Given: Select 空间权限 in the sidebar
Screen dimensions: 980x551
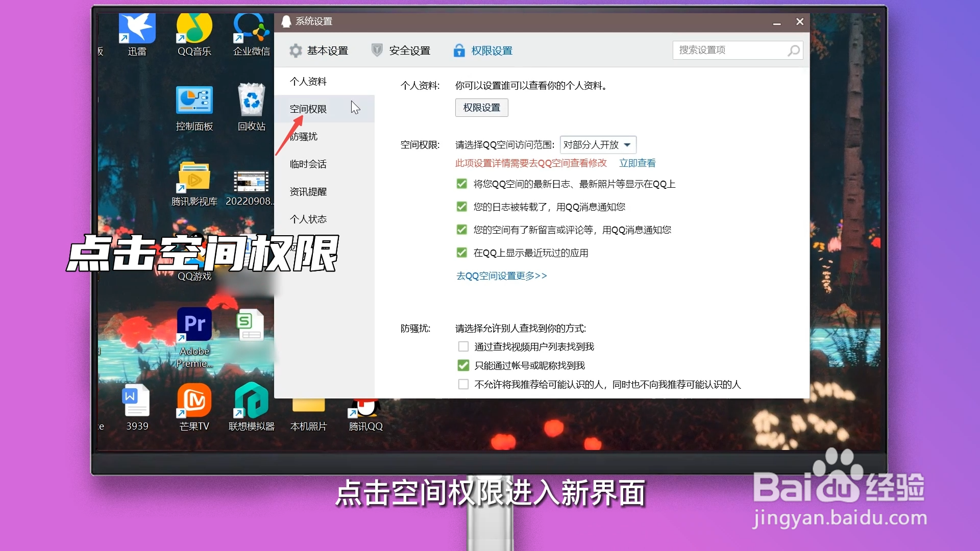Looking at the screenshot, I should (324, 109).
